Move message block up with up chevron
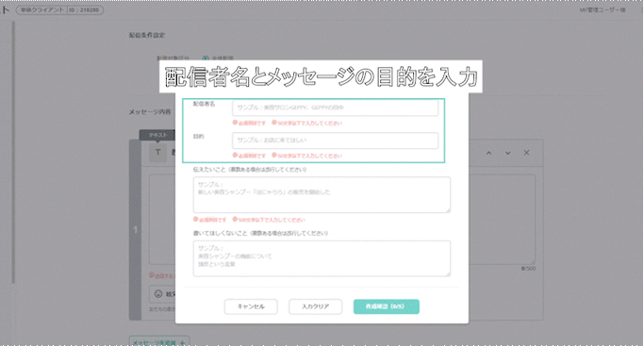644x346 pixels. (x=488, y=153)
